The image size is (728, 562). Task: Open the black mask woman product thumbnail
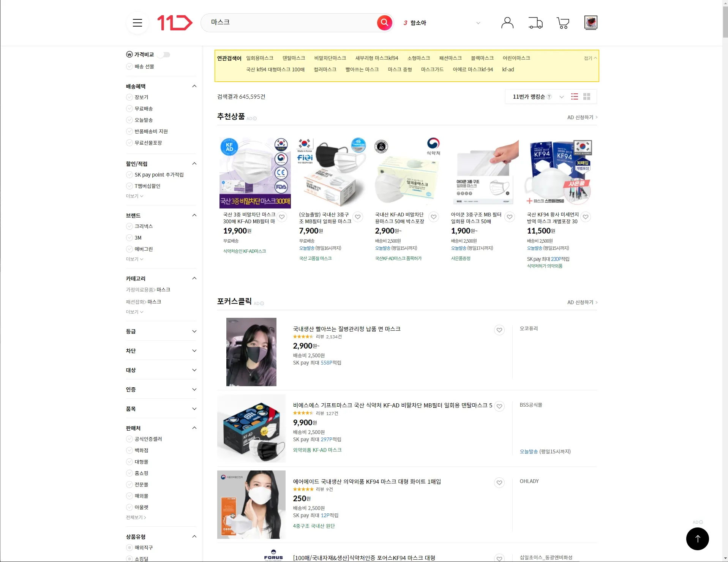[x=251, y=352]
